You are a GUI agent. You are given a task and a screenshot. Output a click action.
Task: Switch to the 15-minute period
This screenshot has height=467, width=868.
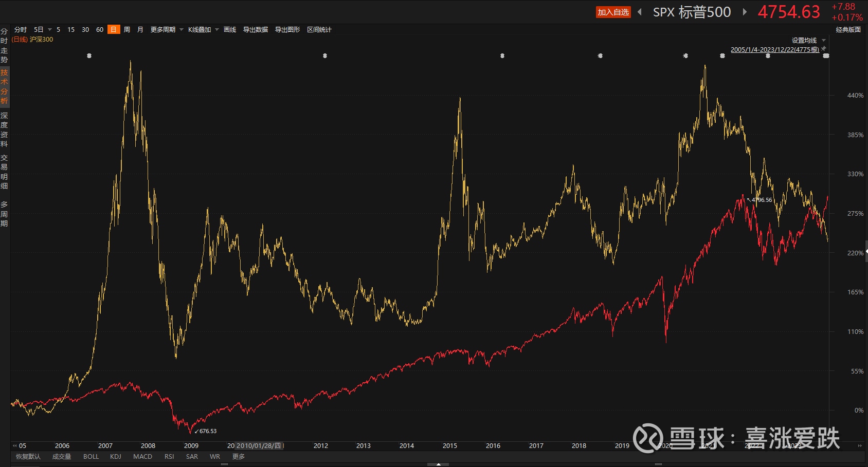coord(71,30)
